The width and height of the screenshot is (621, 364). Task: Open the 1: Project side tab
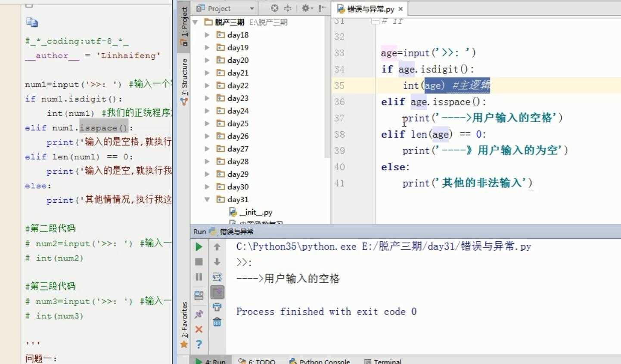coord(184,26)
